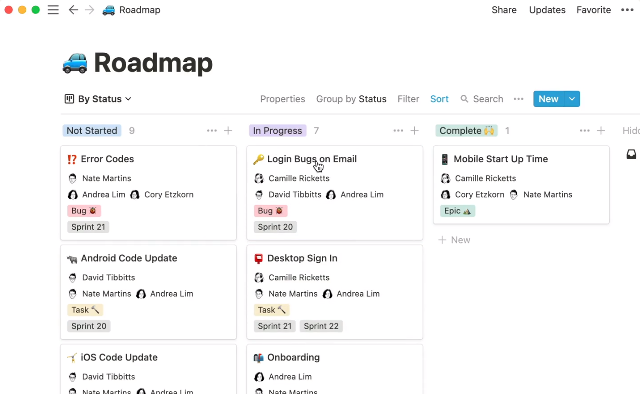Click Task tag on Android Code Update
This screenshot has height=394, width=640.
pos(85,310)
